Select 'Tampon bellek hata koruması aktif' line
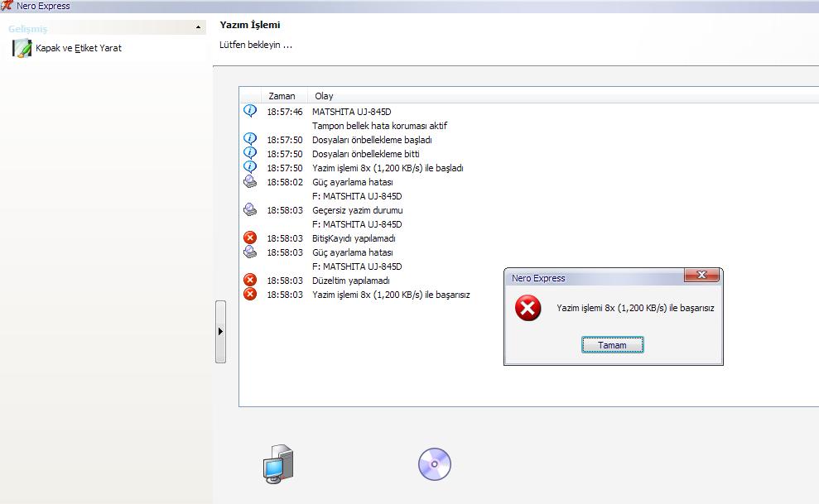 [x=380, y=126]
